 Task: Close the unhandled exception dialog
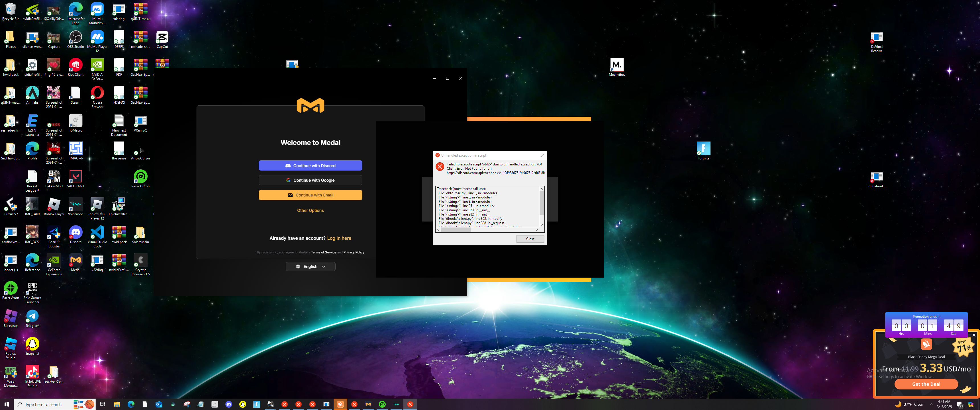[530, 239]
